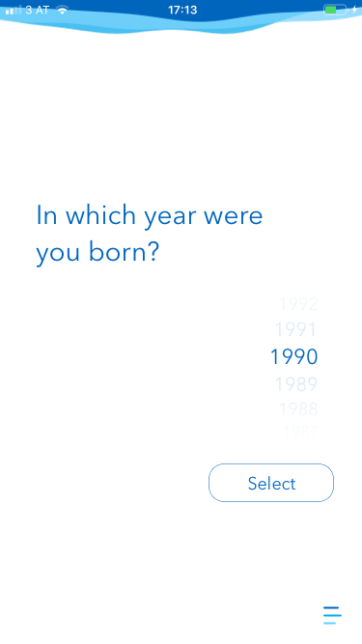This screenshot has height=644, width=362.
Task: Choose 1991 in the year picker
Action: (296, 330)
